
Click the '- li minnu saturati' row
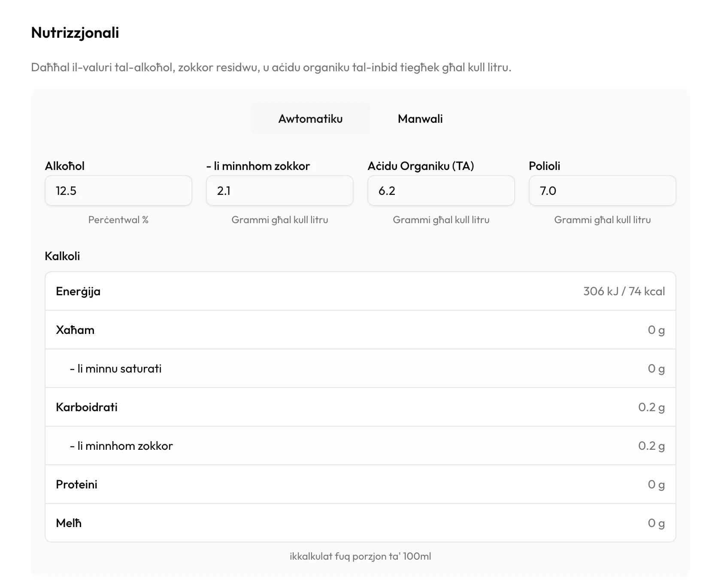[360, 369]
